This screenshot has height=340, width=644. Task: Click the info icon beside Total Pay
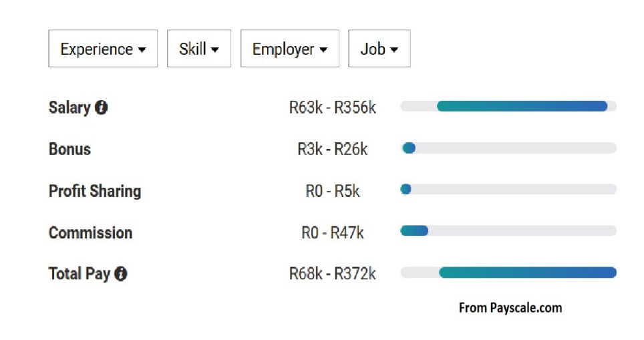(x=121, y=273)
